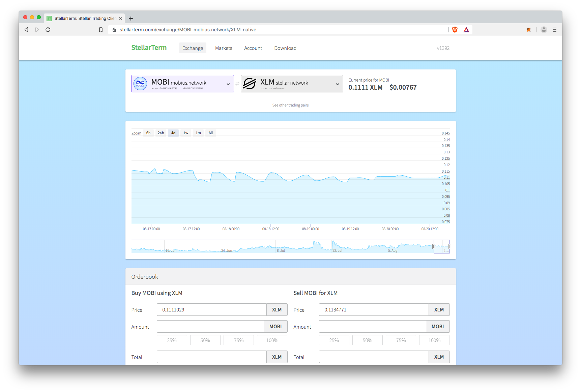Image resolution: width=581 pixels, height=392 pixels.
Task: Open the Account tab
Action: [x=253, y=48]
